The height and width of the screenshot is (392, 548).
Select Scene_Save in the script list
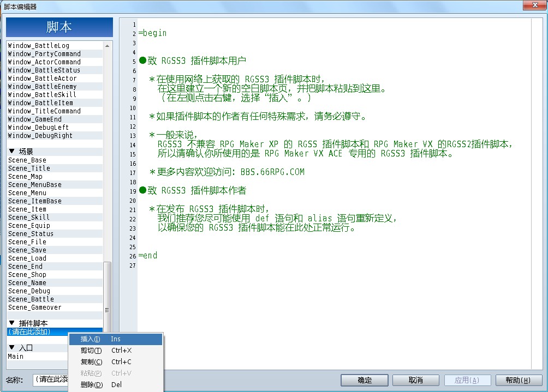(55, 250)
